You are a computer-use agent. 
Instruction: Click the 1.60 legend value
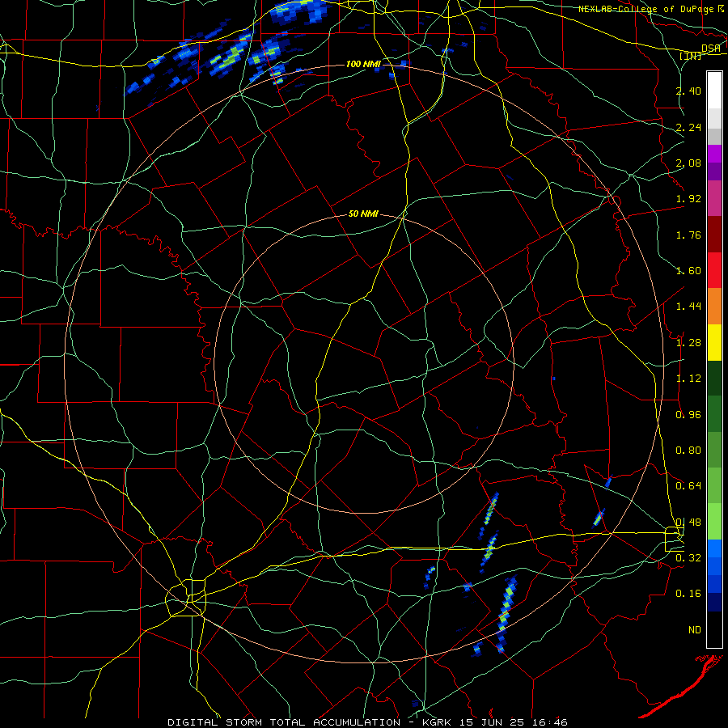click(x=688, y=271)
